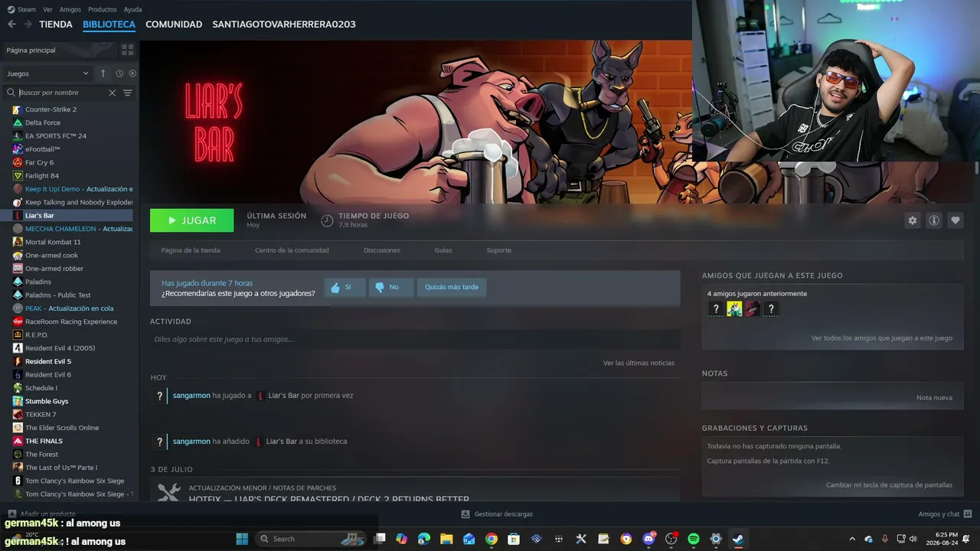
Task: Add a product with the plus icon
Action: pos(11,514)
